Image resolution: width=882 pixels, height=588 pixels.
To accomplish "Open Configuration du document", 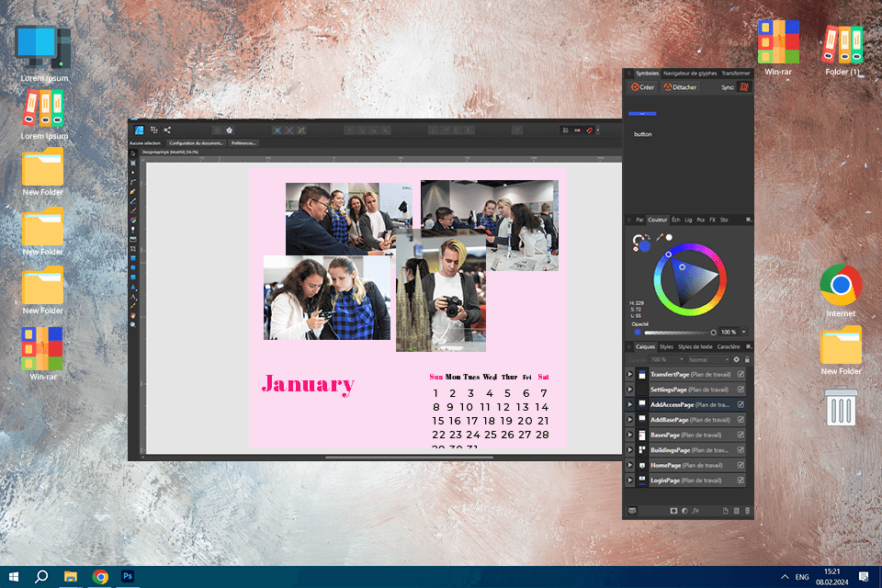I will tap(197, 143).
